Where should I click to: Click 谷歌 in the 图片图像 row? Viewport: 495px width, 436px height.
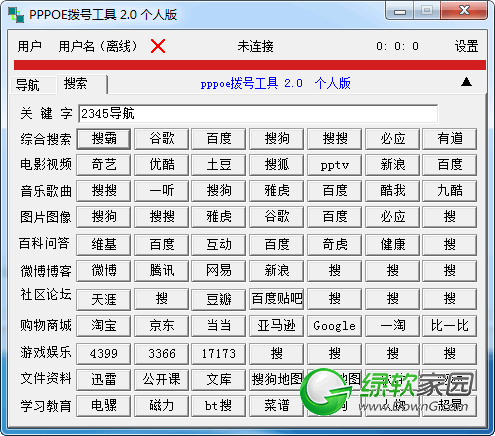tap(277, 217)
